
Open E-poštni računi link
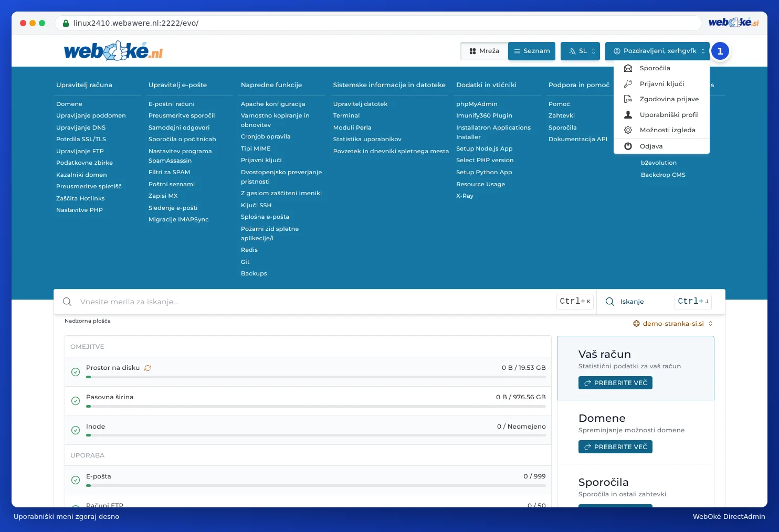(172, 104)
